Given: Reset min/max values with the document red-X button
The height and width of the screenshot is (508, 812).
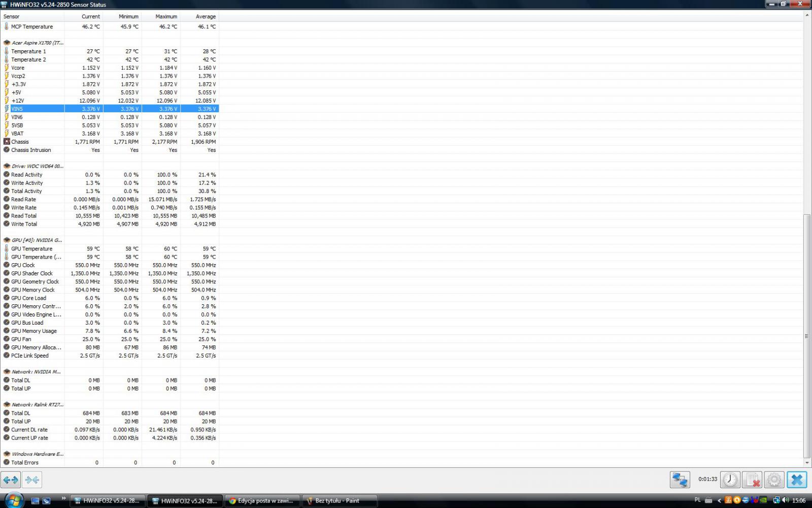Looking at the screenshot, I should click(752, 480).
